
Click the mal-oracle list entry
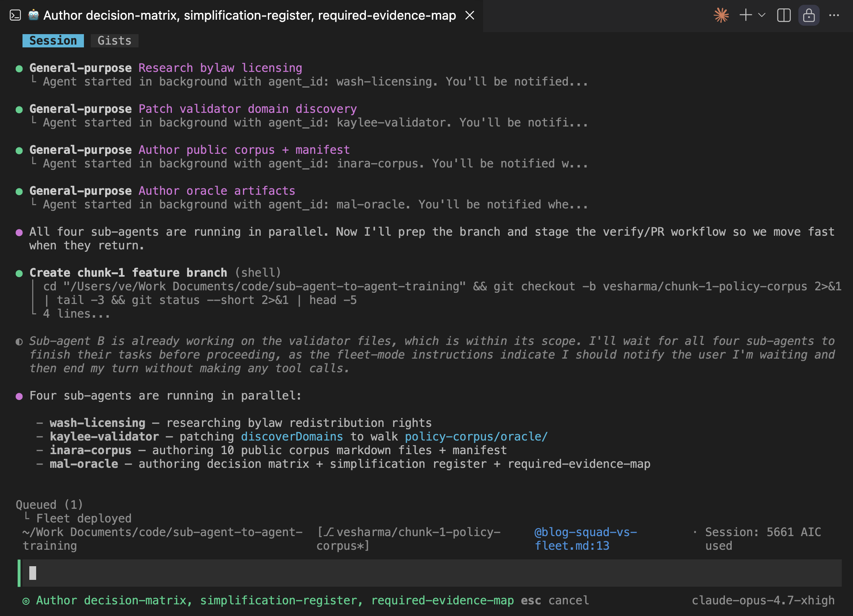343,464
